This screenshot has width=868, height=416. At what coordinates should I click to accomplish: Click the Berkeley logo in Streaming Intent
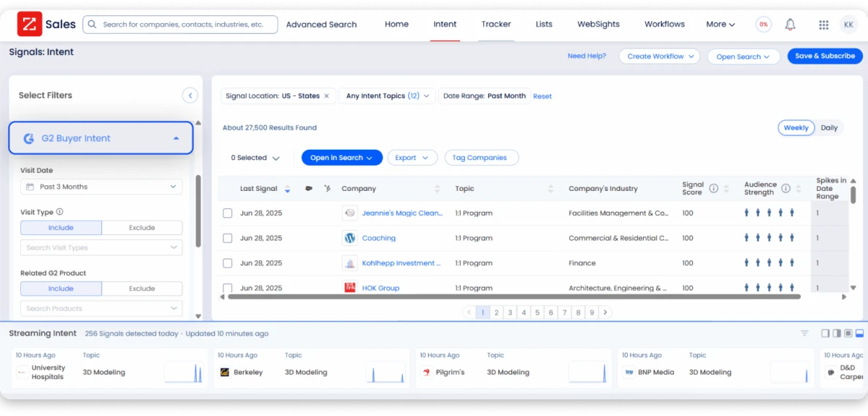[x=224, y=373]
